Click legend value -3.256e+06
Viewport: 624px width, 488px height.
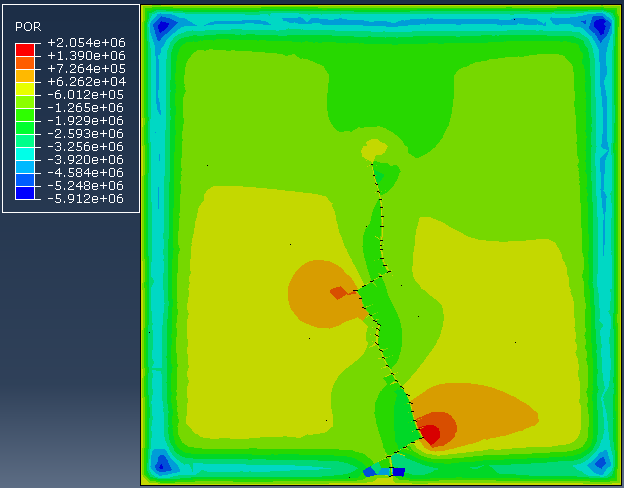85,147
